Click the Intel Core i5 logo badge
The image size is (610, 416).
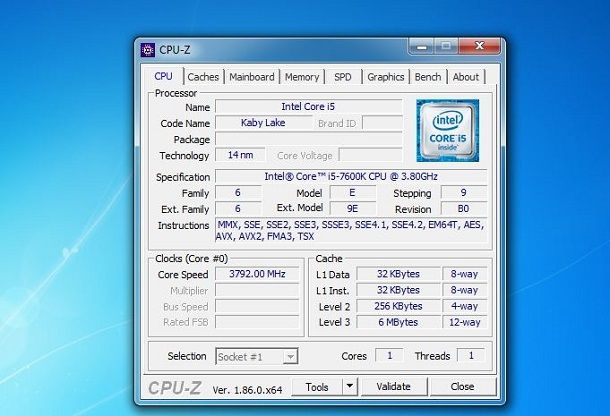tap(447, 130)
